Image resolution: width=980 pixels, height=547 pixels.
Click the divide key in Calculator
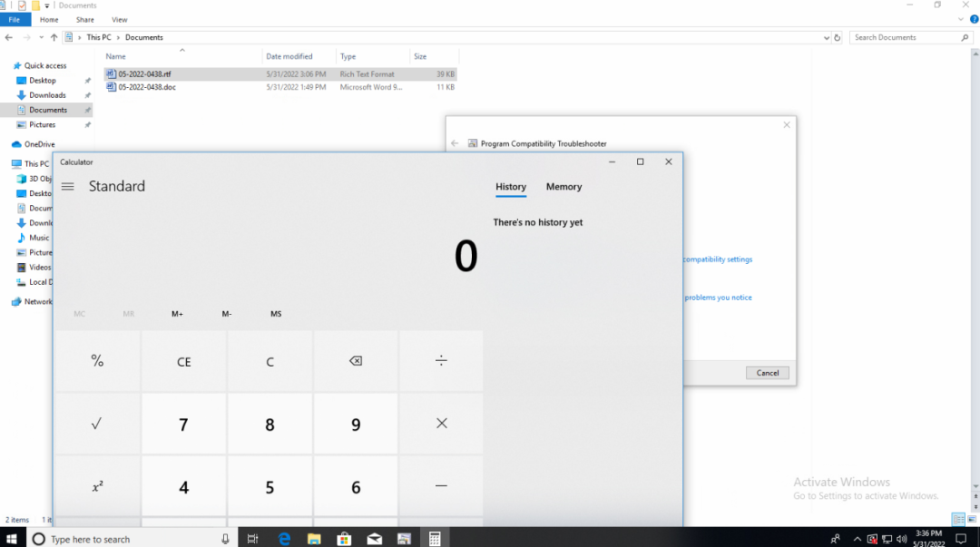click(441, 361)
